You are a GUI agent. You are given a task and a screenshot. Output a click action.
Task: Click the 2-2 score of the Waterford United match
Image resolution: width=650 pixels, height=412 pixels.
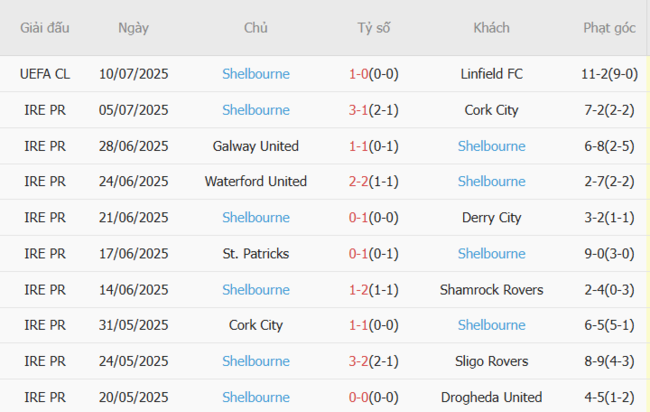coord(359,182)
